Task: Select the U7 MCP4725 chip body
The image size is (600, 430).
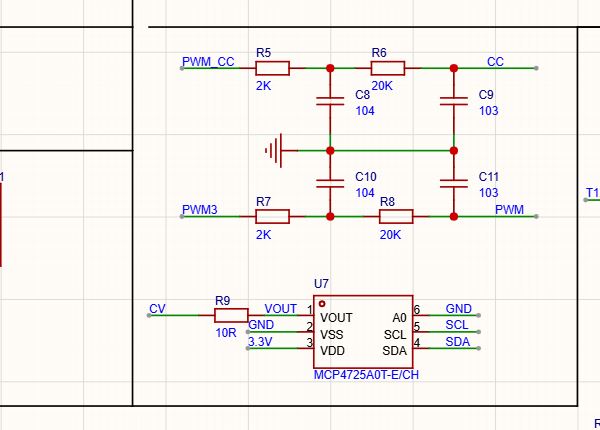Action: pos(363,332)
